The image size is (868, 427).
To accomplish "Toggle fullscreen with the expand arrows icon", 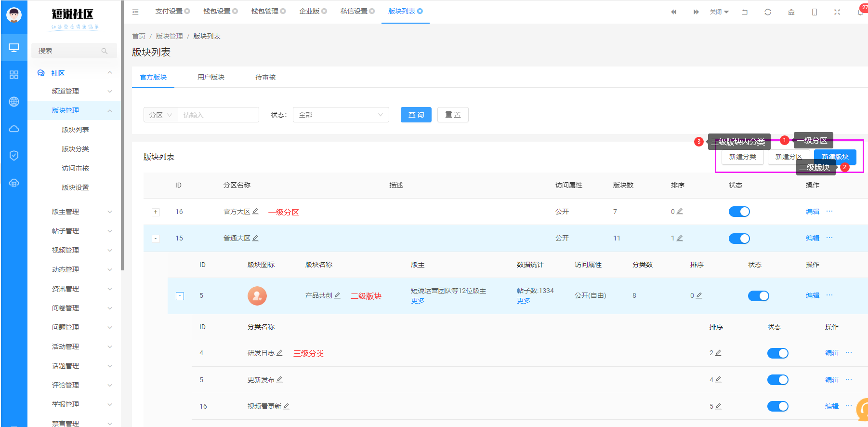I will tap(837, 12).
